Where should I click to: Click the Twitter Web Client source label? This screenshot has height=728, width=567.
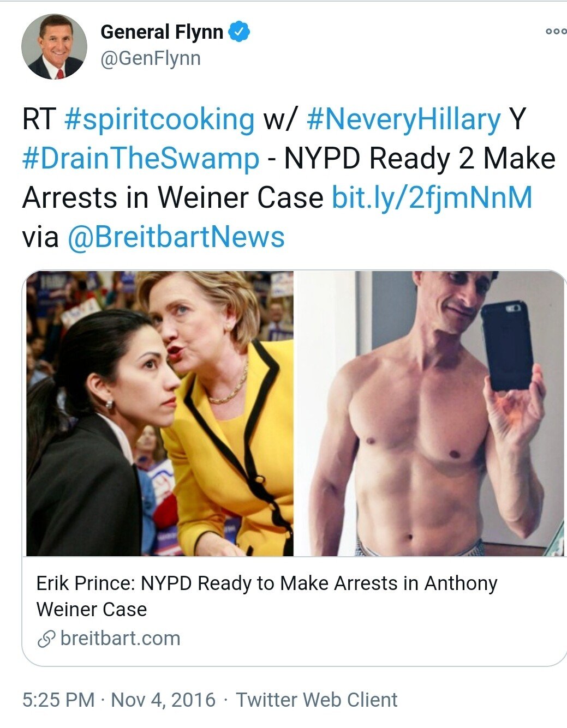click(x=317, y=700)
